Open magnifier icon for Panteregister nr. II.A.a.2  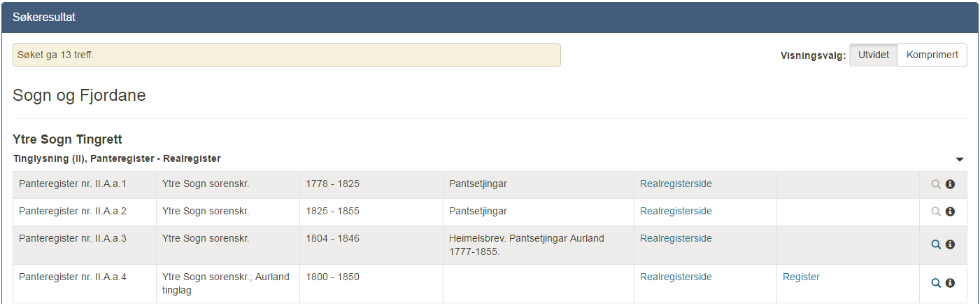(x=936, y=212)
